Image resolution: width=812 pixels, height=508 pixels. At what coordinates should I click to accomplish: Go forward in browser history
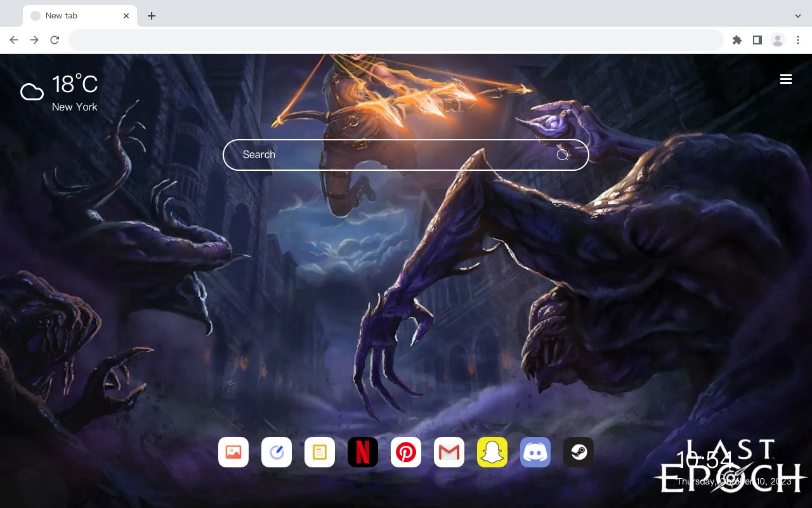click(34, 40)
